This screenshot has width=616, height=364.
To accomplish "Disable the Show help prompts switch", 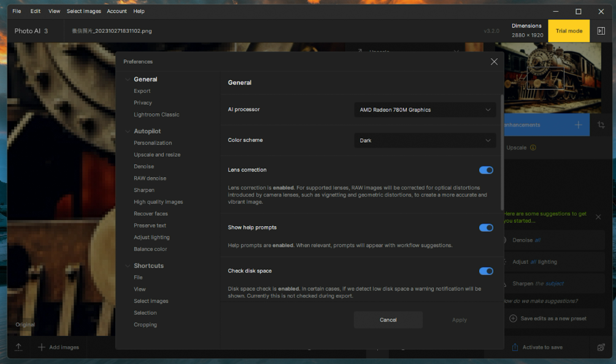I will pos(486,228).
